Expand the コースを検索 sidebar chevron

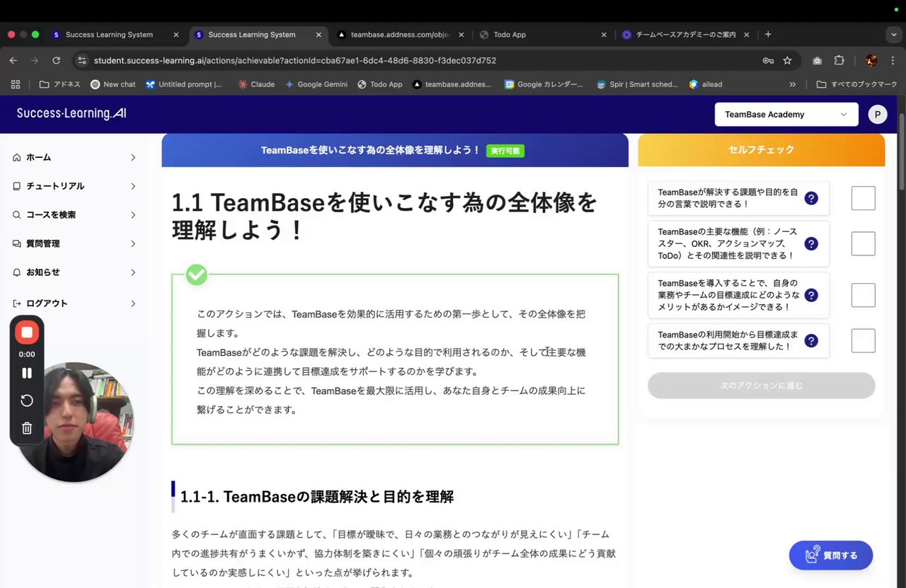[133, 214]
